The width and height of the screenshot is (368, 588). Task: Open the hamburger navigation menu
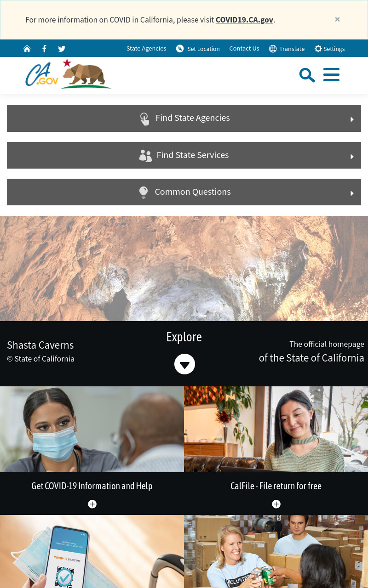pos(331,75)
